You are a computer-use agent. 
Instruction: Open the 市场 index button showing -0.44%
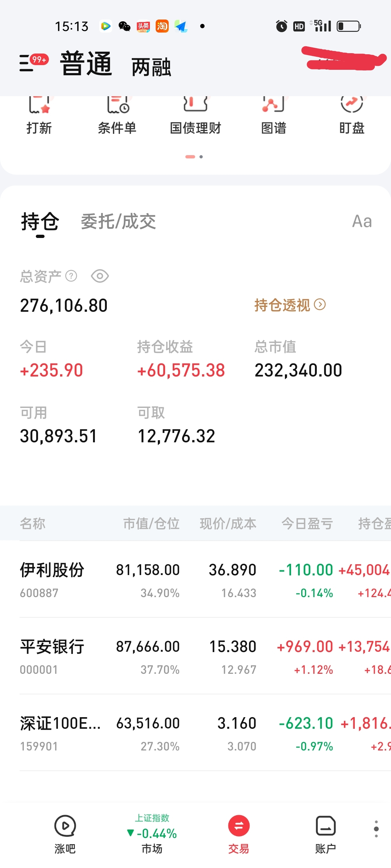tap(152, 834)
